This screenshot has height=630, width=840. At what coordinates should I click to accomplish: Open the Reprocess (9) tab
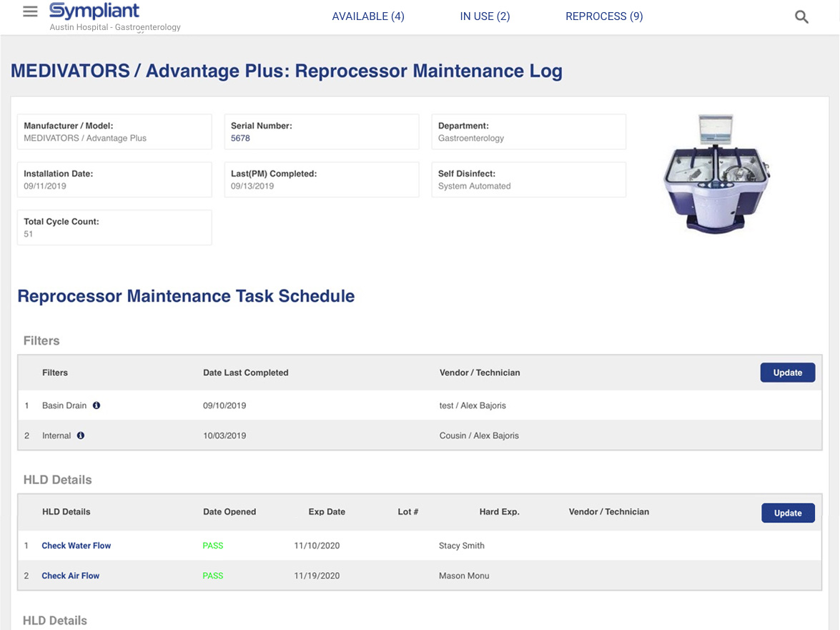point(604,16)
